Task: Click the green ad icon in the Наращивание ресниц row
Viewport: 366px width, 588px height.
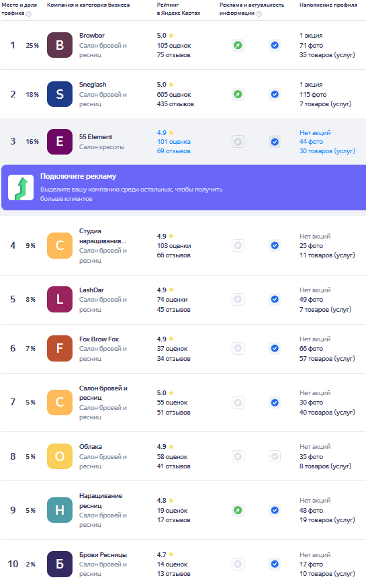Action: coord(238,510)
